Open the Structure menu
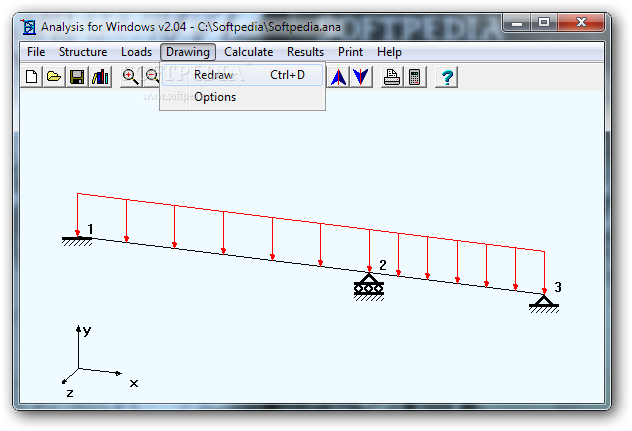The image size is (632, 431). (83, 52)
